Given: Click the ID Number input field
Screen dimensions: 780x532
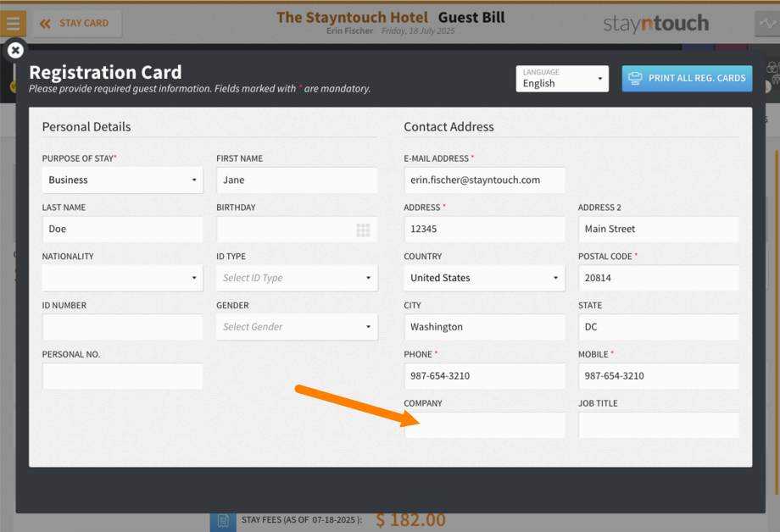Looking at the screenshot, I should tap(122, 327).
